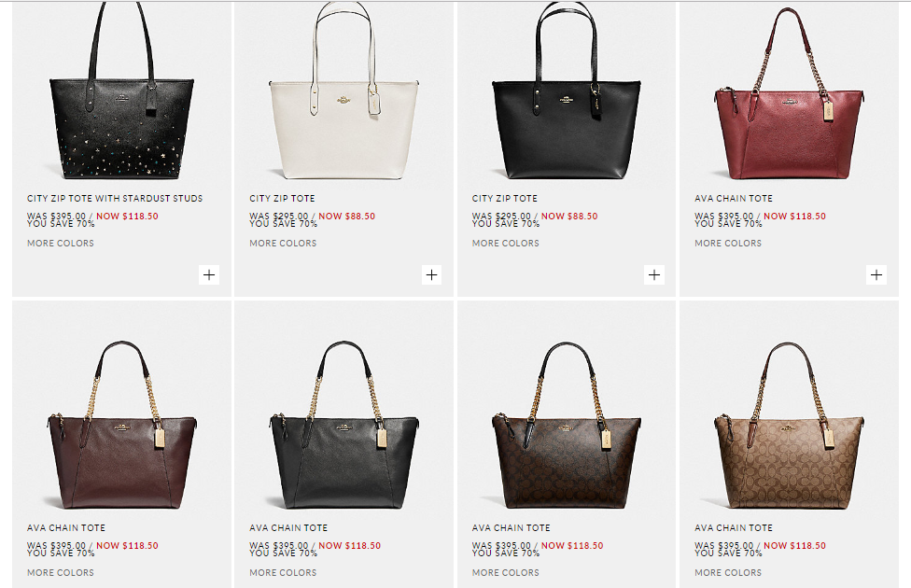
Task: Show more colors for khaki signature Ava tote
Action: [728, 572]
